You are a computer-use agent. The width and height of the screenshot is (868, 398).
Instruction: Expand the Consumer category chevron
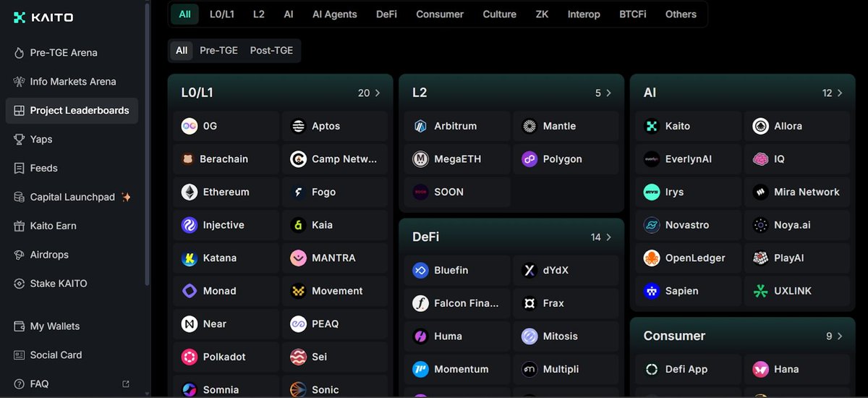(x=840, y=336)
